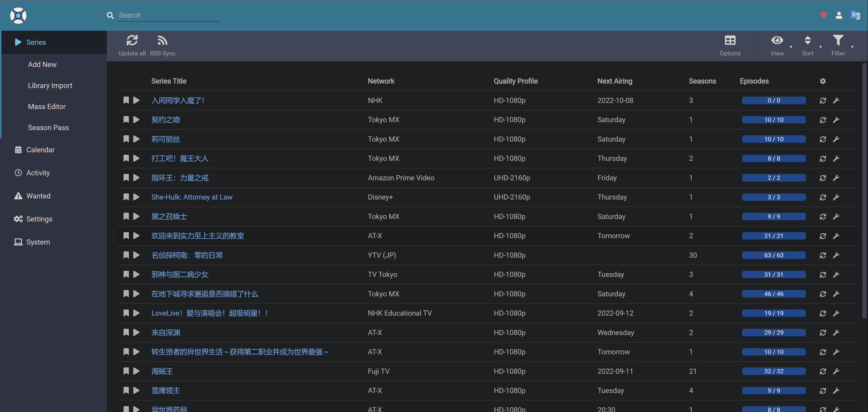
Task: Sort by Seasons column header
Action: point(702,81)
